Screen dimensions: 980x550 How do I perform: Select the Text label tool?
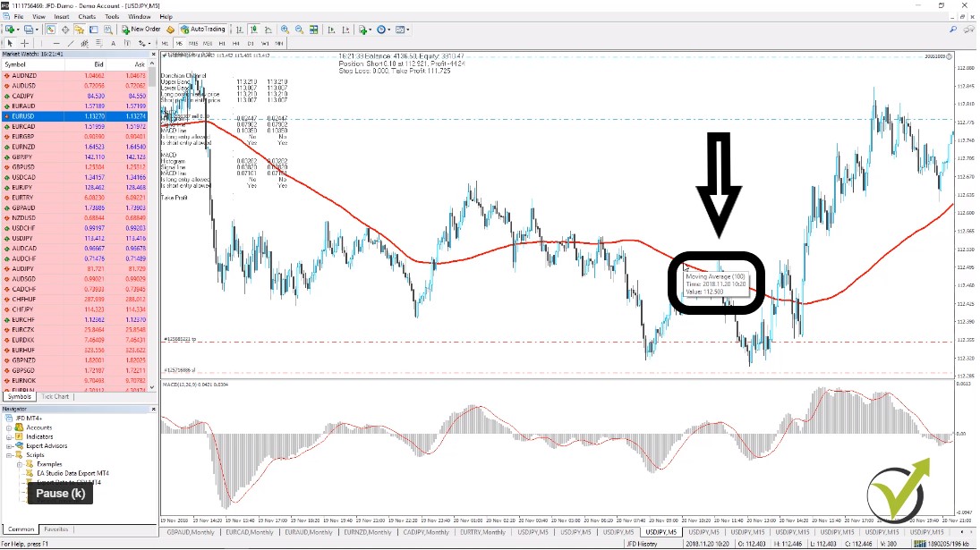click(x=127, y=41)
